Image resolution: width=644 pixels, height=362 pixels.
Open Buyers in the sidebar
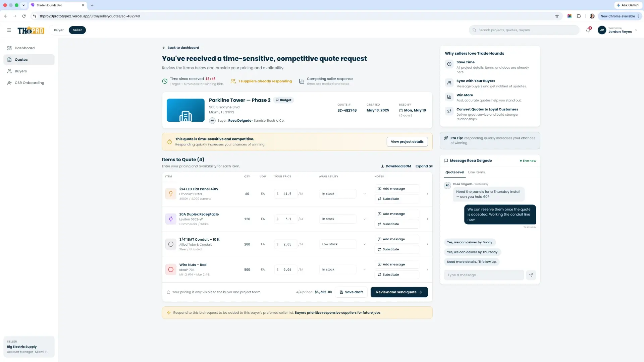click(x=29, y=71)
